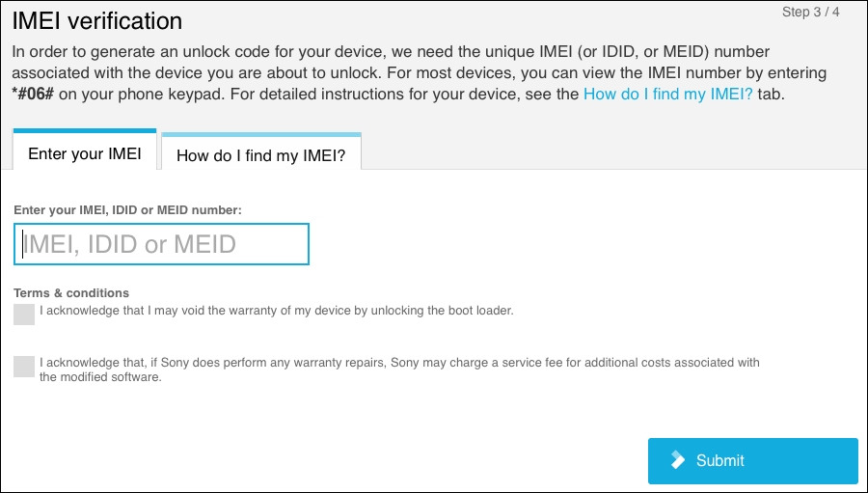The height and width of the screenshot is (493, 868).
Task: Submit the IMEI verification form
Action: 753,461
